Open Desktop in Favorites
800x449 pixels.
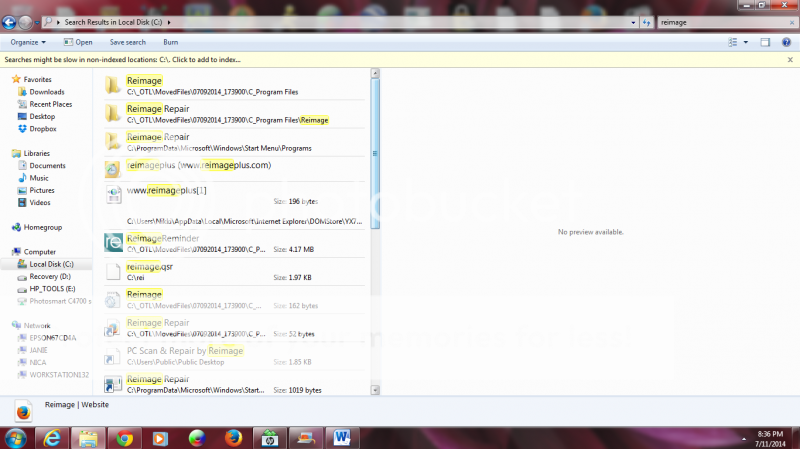click(x=42, y=116)
